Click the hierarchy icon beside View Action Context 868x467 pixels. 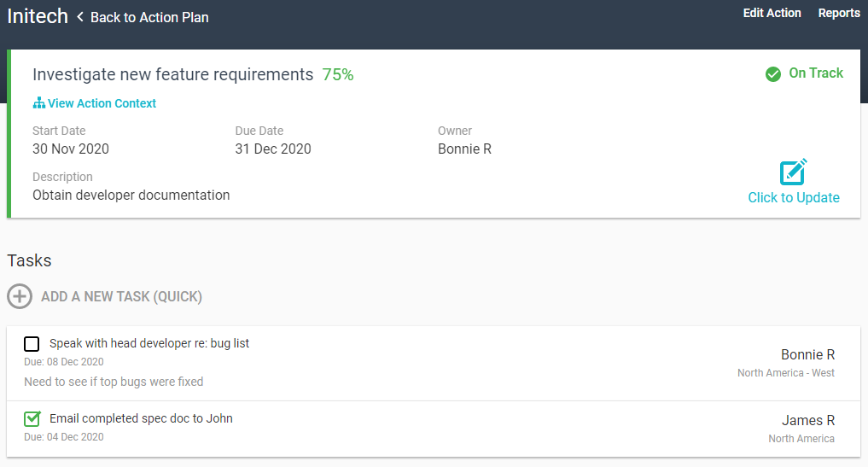(38, 103)
